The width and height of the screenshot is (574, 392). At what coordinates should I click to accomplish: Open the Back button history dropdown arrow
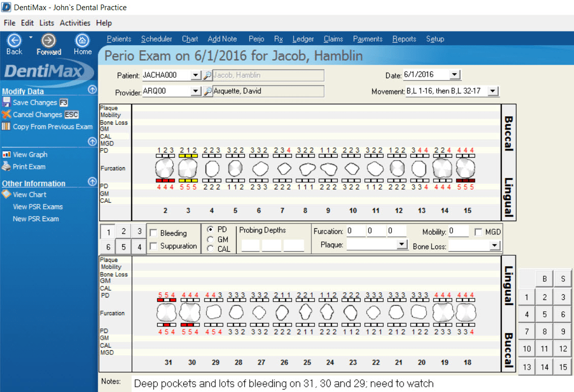click(31, 37)
